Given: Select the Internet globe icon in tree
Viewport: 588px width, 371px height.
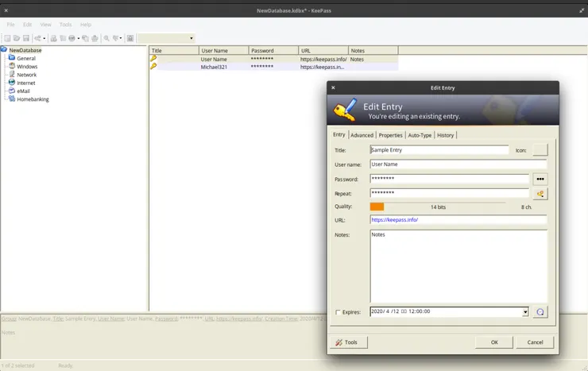Looking at the screenshot, I should point(12,83).
